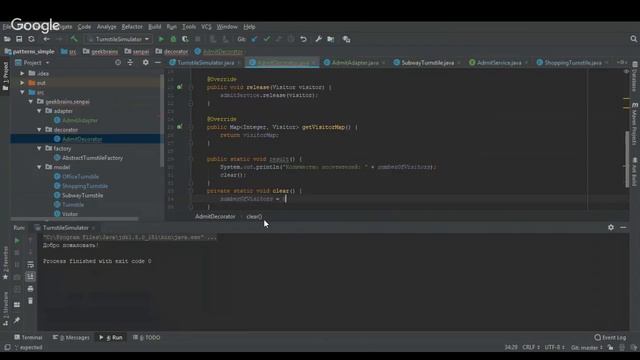Collapse the model package
This screenshot has height=360, width=640.
coord(40,167)
